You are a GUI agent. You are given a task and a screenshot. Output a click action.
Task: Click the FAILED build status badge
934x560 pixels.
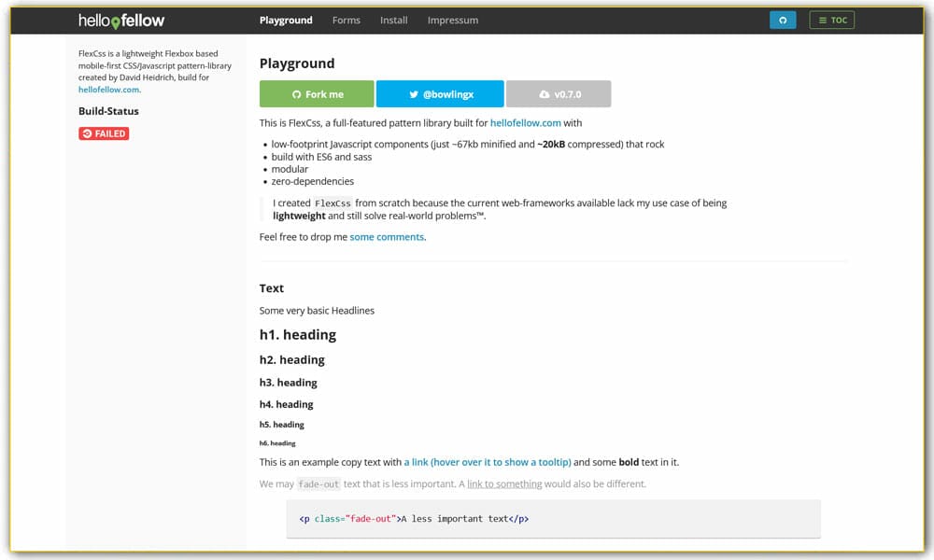(x=104, y=133)
